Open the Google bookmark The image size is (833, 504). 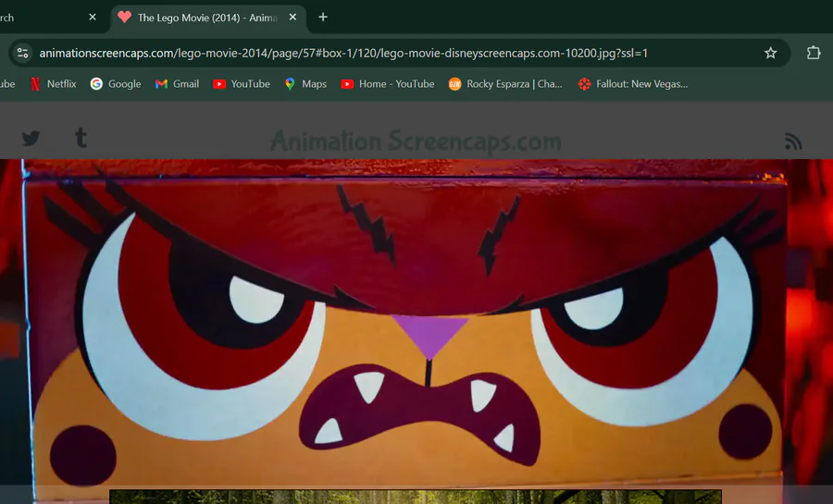click(116, 84)
